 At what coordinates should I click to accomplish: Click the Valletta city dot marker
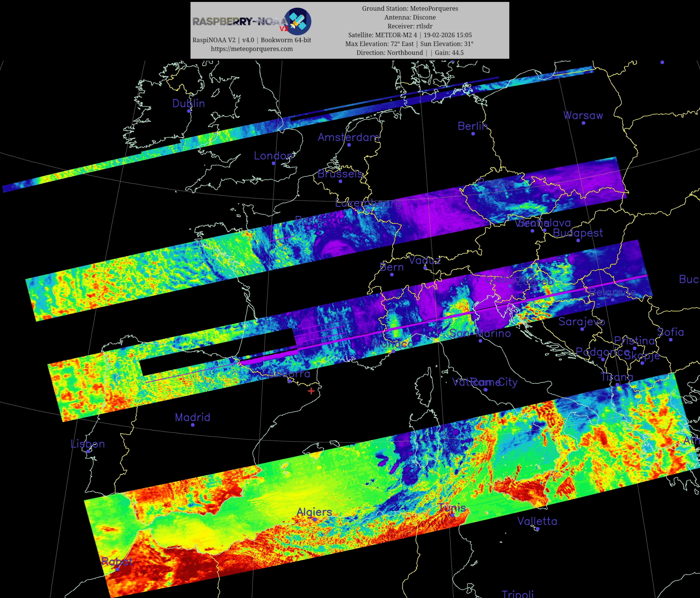point(538,529)
